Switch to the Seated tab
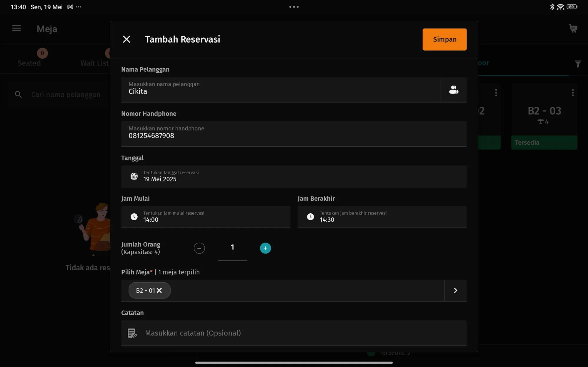588x367 pixels. [x=29, y=63]
